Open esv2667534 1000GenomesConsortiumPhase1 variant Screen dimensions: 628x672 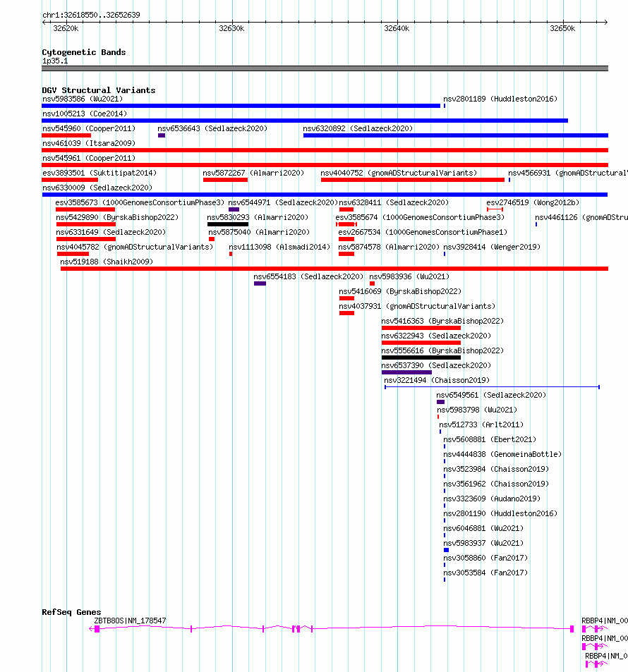tap(423, 232)
